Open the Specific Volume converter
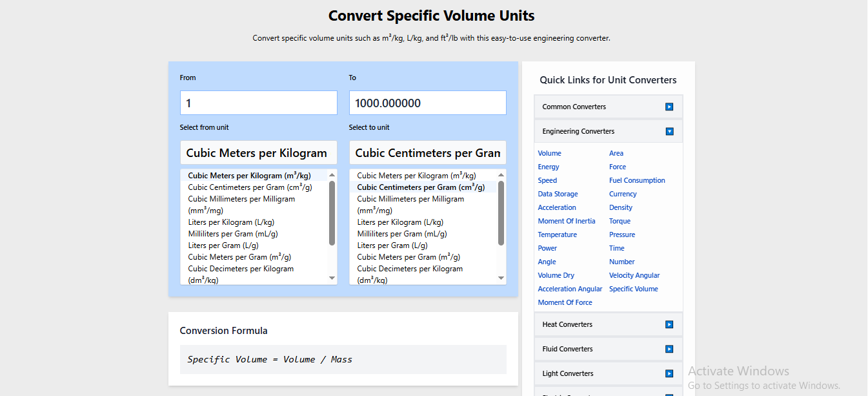 [634, 288]
